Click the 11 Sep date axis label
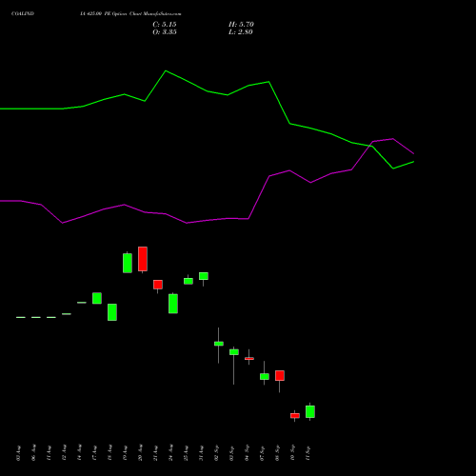Viewport: 476px width, 476px height. point(307,453)
